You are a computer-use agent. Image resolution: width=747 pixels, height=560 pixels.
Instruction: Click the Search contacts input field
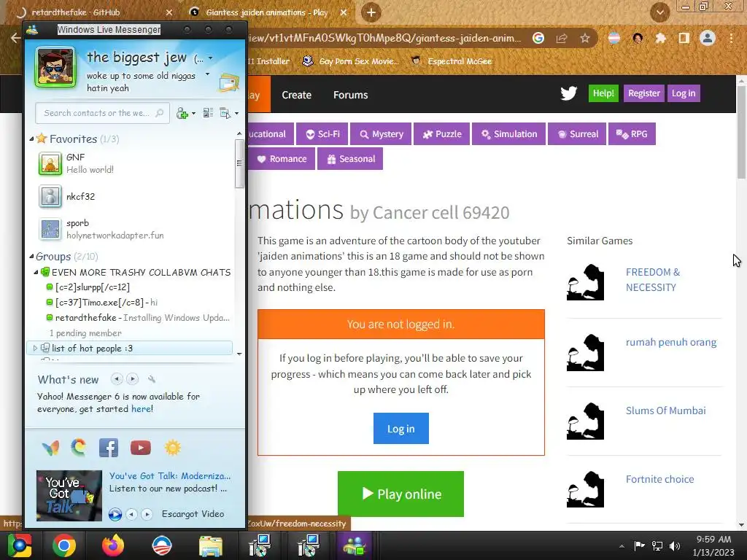click(x=102, y=113)
